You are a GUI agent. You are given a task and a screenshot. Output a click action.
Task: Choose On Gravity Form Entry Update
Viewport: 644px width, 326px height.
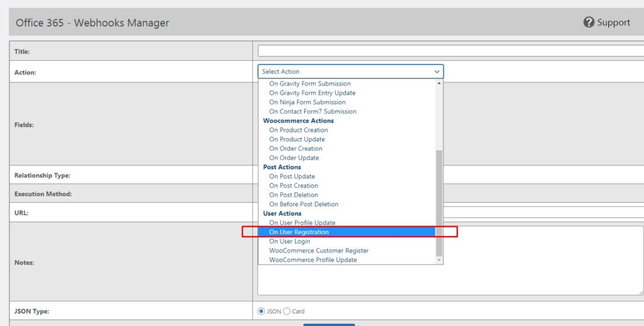312,93
